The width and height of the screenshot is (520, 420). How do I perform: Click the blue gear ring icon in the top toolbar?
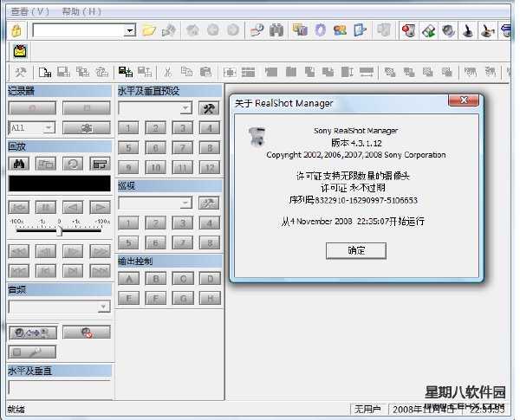321,30
